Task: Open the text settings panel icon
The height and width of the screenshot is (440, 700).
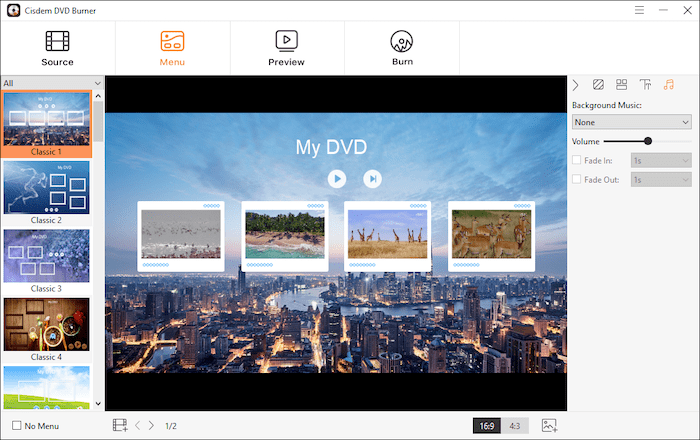Action: [645, 84]
